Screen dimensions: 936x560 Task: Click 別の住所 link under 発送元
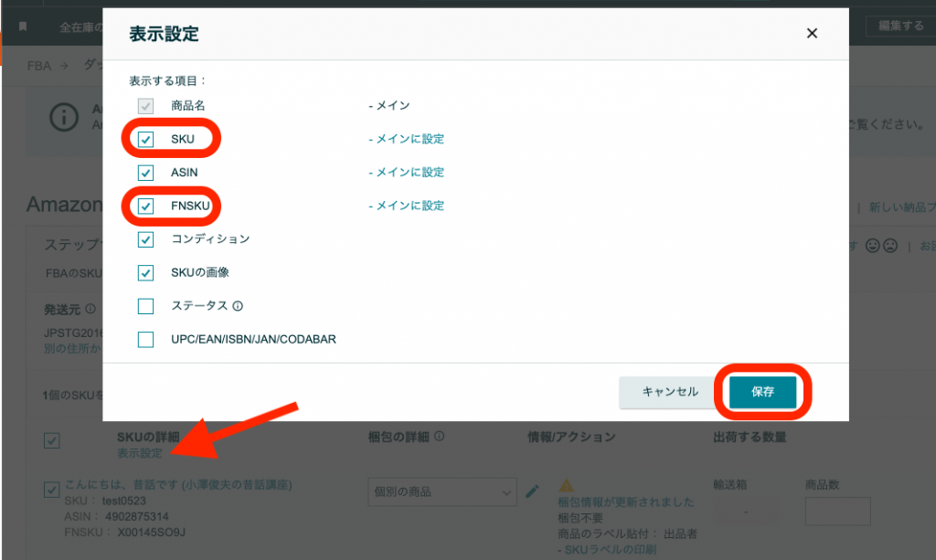(x=72, y=348)
